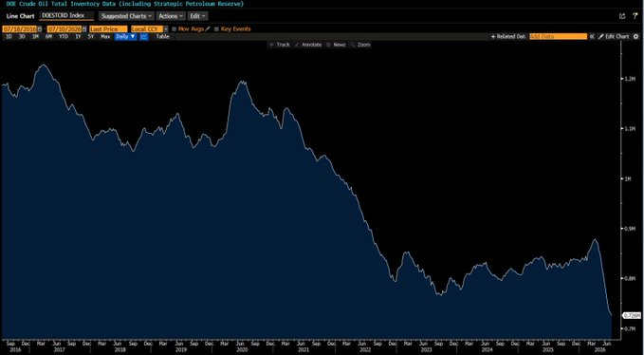This screenshot has height=355, width=644.
Task: Click the Related Data button
Action: click(x=508, y=37)
